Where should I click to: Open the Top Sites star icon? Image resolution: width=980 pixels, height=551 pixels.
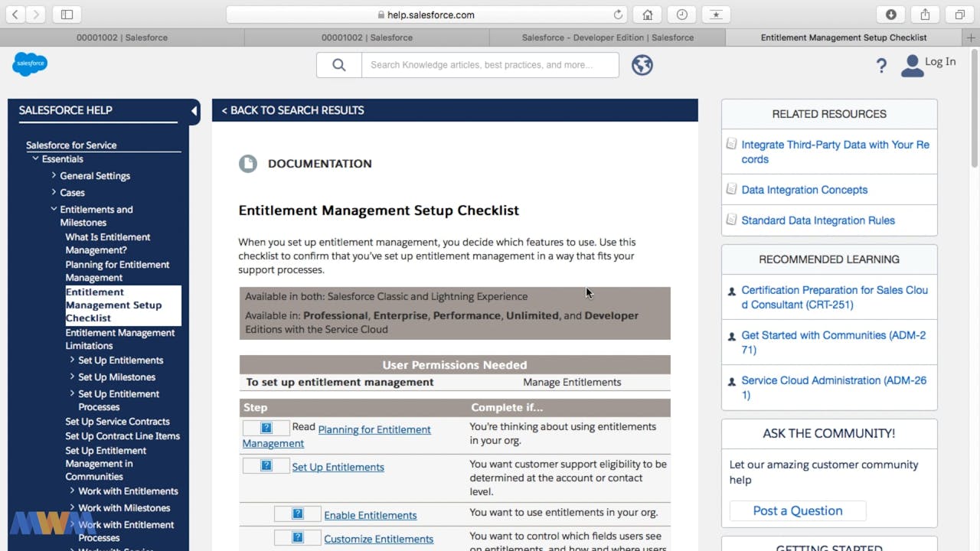(x=716, y=15)
